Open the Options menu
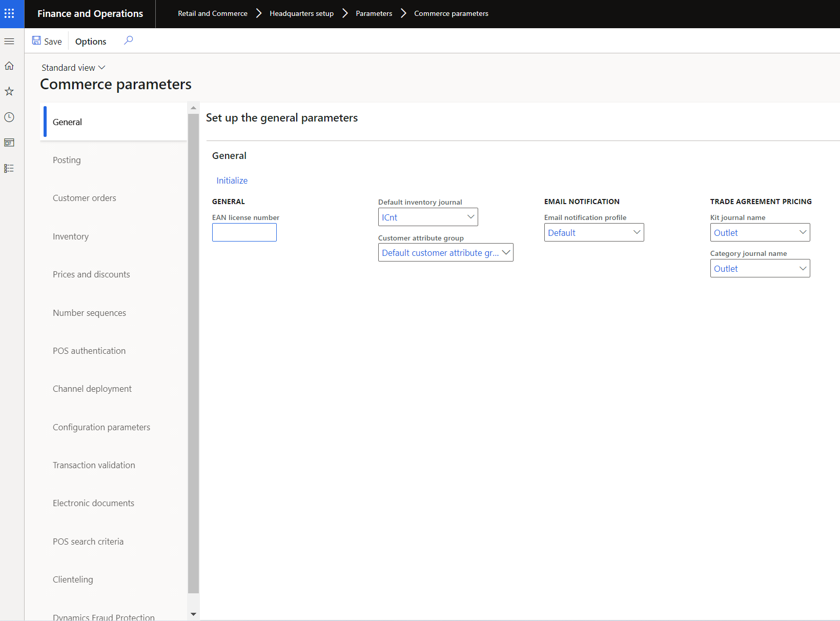The image size is (840, 621). 91,42
